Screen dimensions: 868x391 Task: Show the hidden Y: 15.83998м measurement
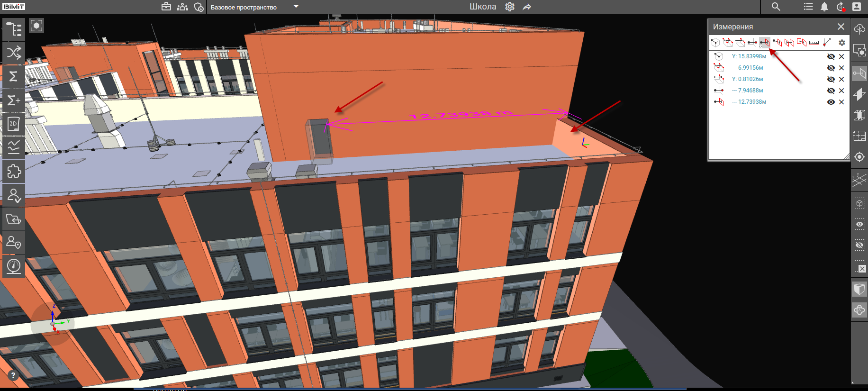click(831, 56)
